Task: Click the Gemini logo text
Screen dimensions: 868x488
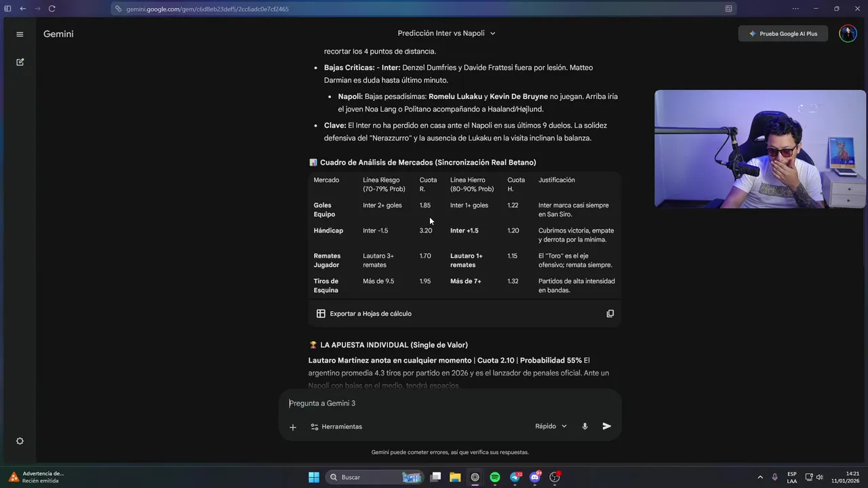Action: (58, 34)
